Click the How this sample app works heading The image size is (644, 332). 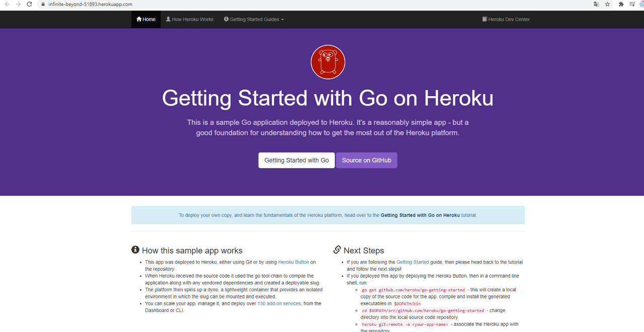point(192,251)
